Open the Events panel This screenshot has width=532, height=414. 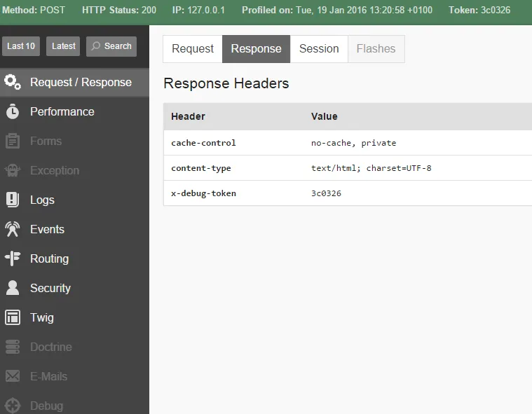click(74, 229)
